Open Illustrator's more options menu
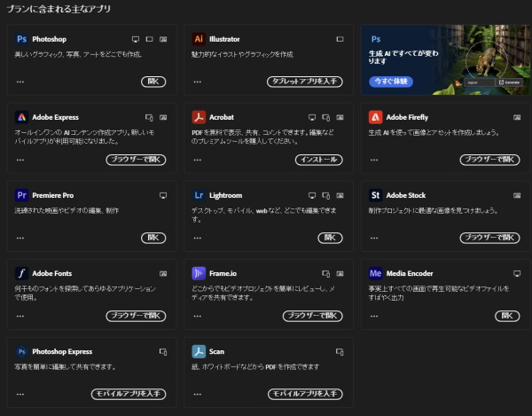The width and height of the screenshot is (532, 416). click(198, 82)
